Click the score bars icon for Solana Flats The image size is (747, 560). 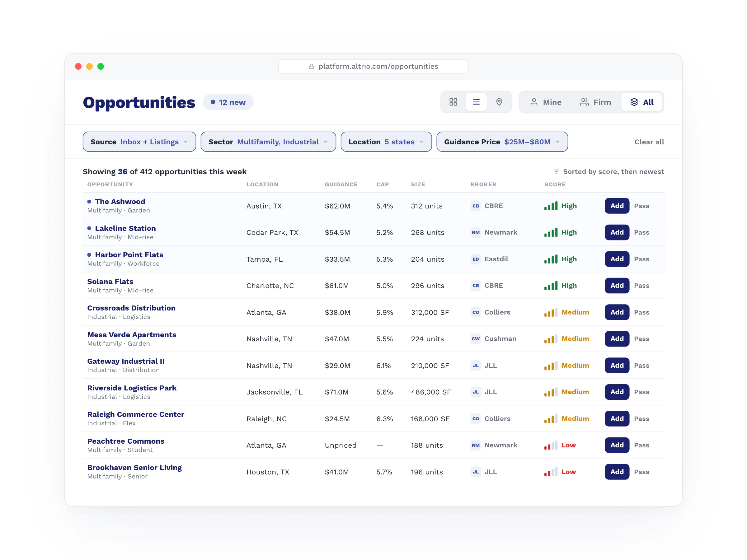tap(551, 286)
